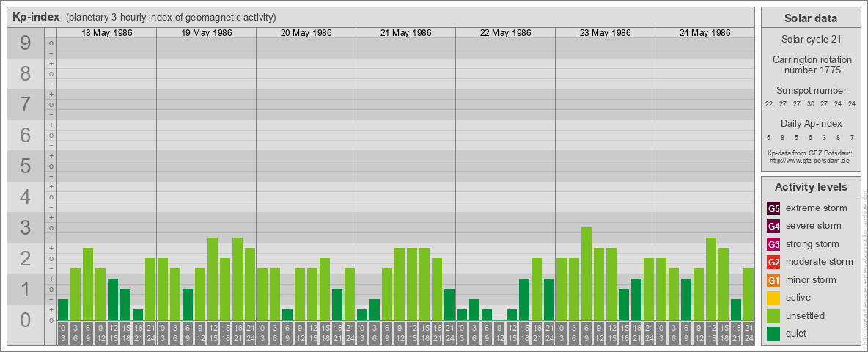Viewport: 868px width, 352px height.
Task: Click the Kp scale number 5
Action: [x=26, y=166]
